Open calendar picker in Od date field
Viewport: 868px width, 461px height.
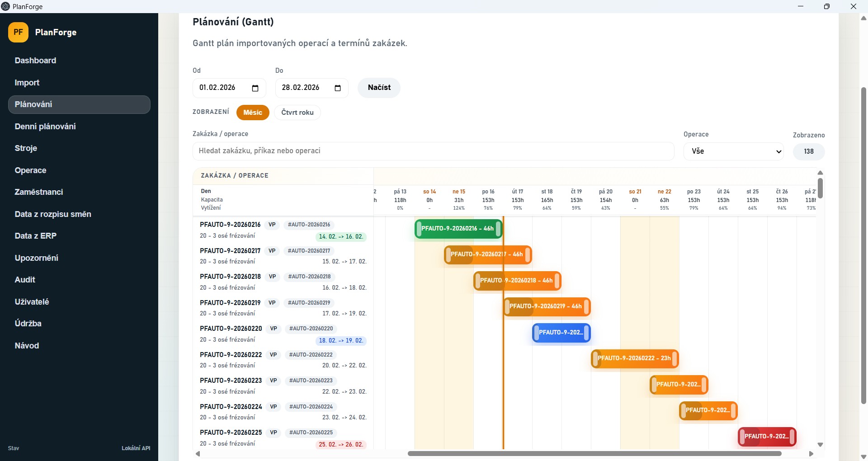(255, 88)
